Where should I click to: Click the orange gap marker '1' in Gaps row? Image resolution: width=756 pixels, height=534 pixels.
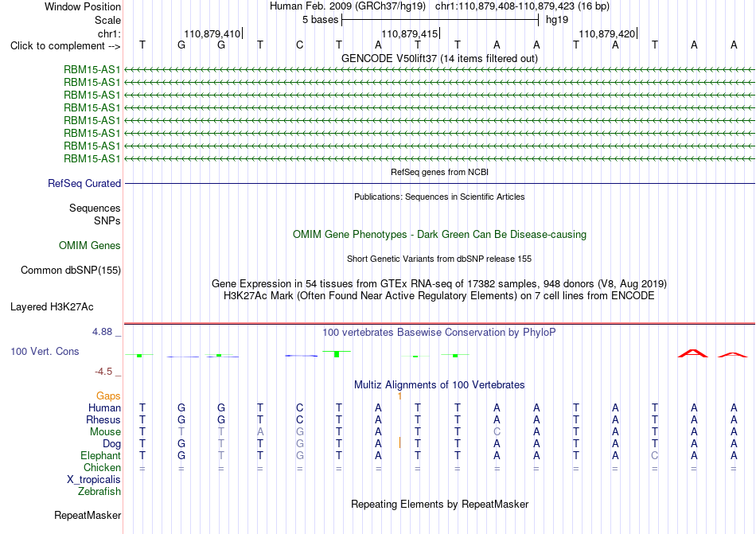tap(399, 396)
